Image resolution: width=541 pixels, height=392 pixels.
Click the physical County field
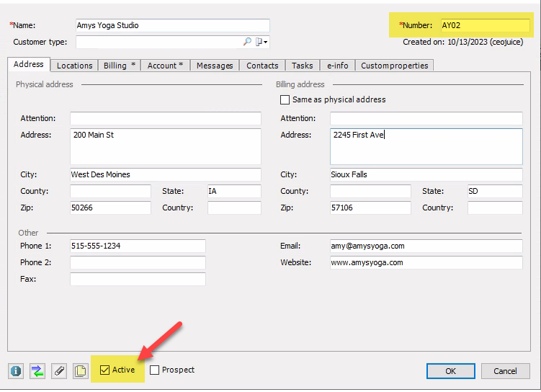(x=110, y=191)
